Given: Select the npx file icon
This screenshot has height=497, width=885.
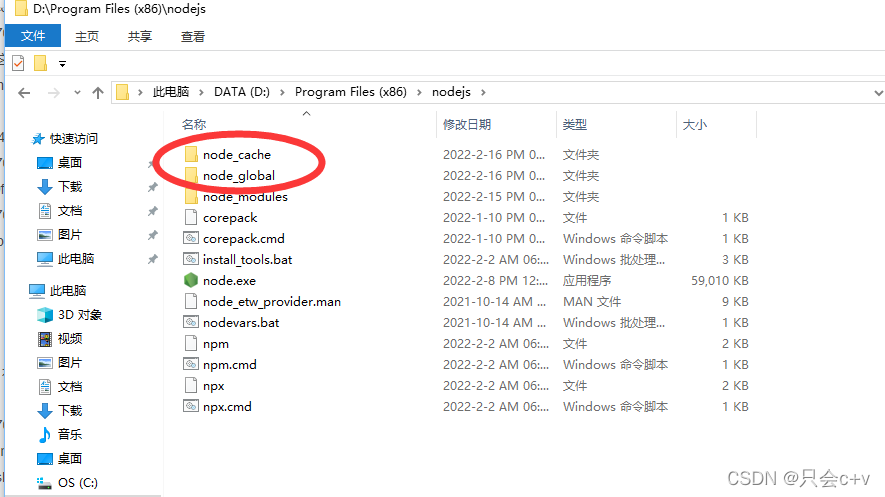Looking at the screenshot, I should [191, 385].
